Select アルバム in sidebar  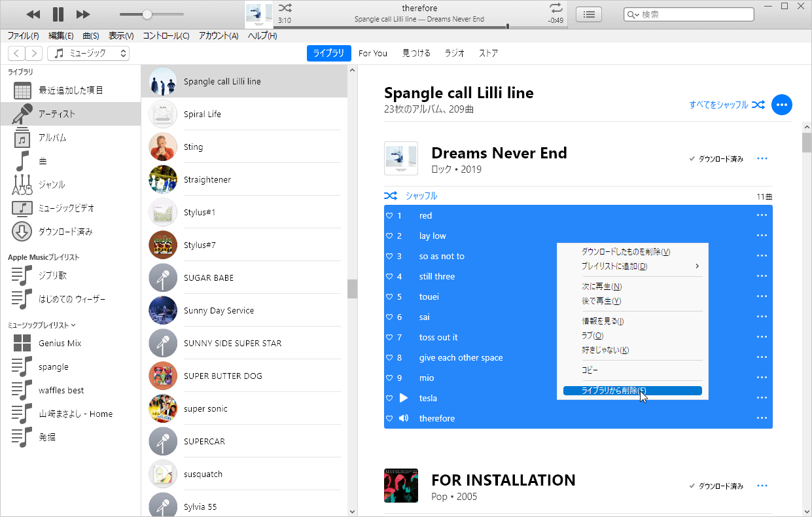(x=71, y=137)
